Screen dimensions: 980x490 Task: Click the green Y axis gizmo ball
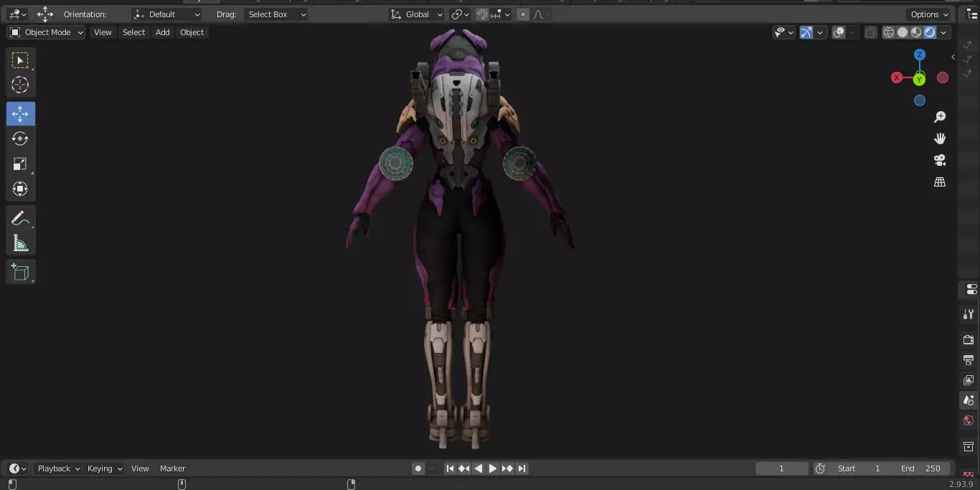click(919, 80)
